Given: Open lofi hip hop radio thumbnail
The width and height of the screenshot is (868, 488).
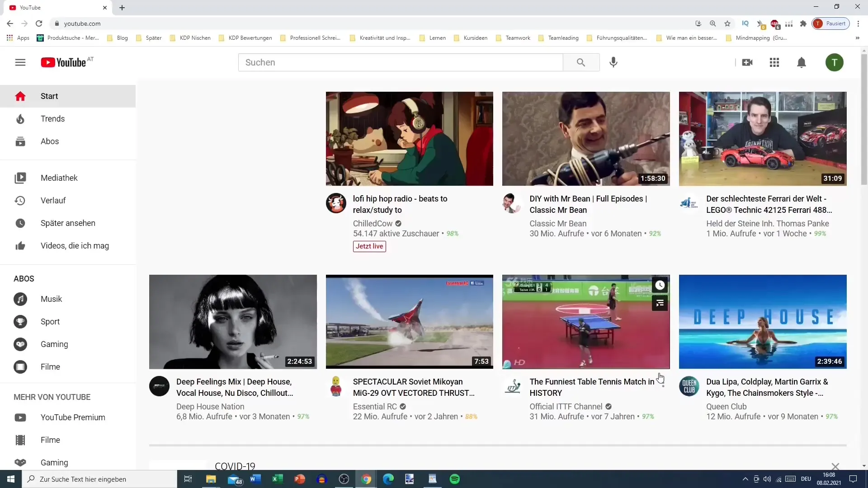Looking at the screenshot, I should pos(409,139).
